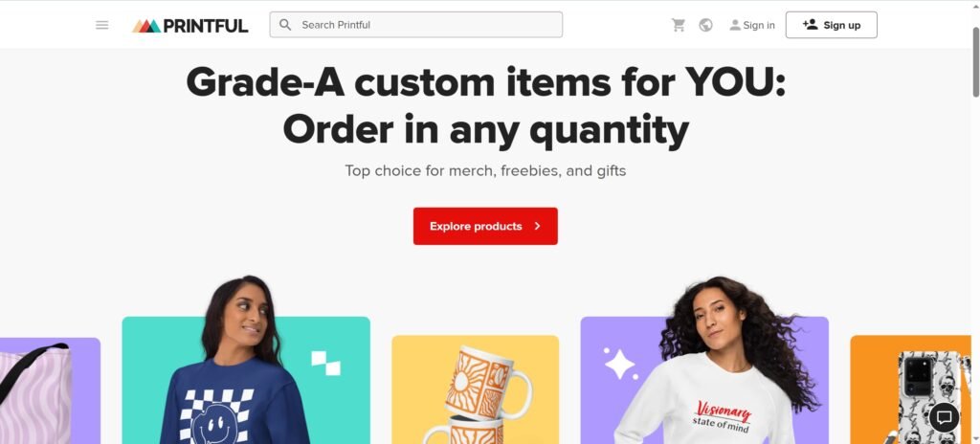Click the search magnifier icon
Image resolution: width=980 pixels, height=444 pixels.
pos(285,25)
